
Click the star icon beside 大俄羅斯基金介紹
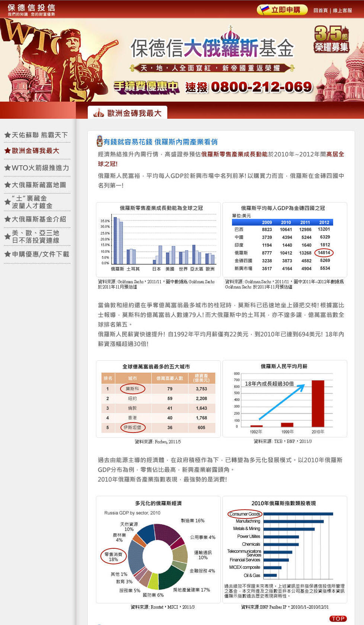pos(7,219)
